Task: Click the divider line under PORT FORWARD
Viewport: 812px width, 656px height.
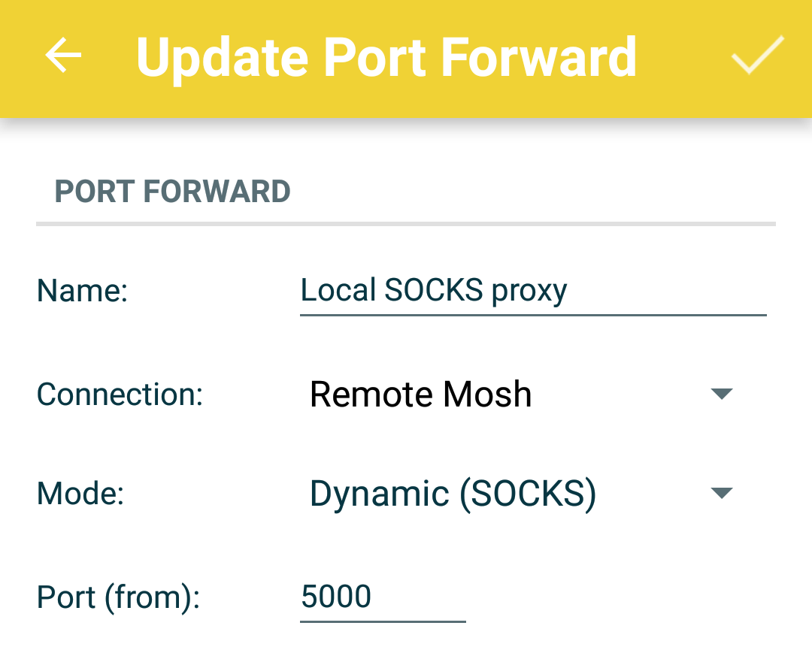Action: [405, 224]
